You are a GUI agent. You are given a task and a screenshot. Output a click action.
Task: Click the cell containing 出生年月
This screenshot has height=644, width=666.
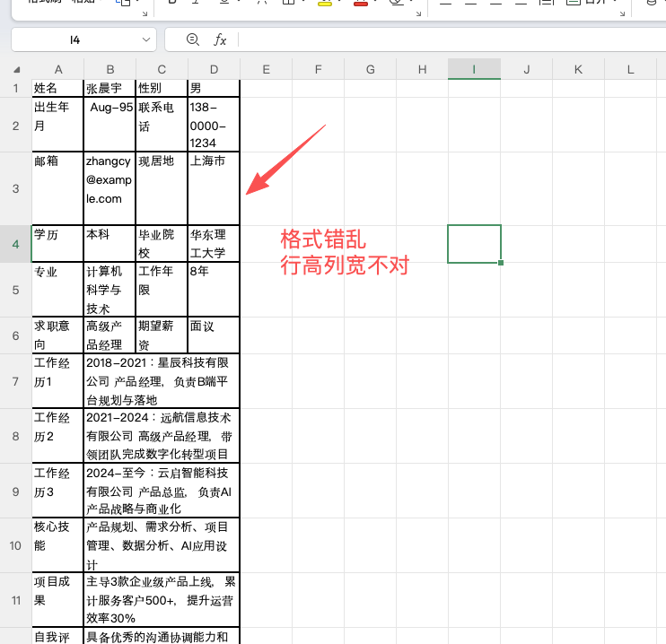coord(57,125)
